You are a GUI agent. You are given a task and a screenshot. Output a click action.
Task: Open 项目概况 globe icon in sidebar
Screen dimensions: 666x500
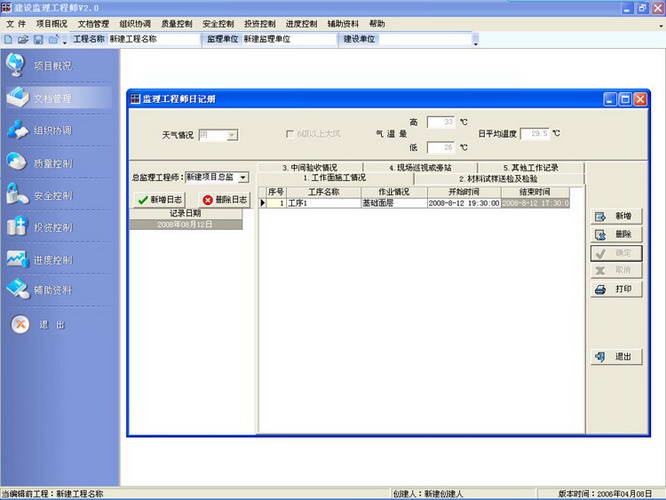16,65
